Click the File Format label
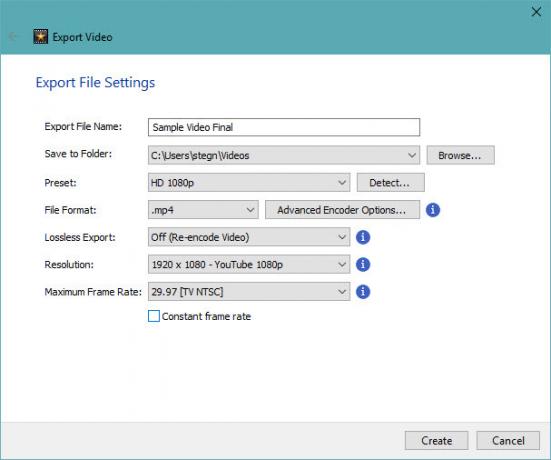551x460 pixels. click(70, 210)
